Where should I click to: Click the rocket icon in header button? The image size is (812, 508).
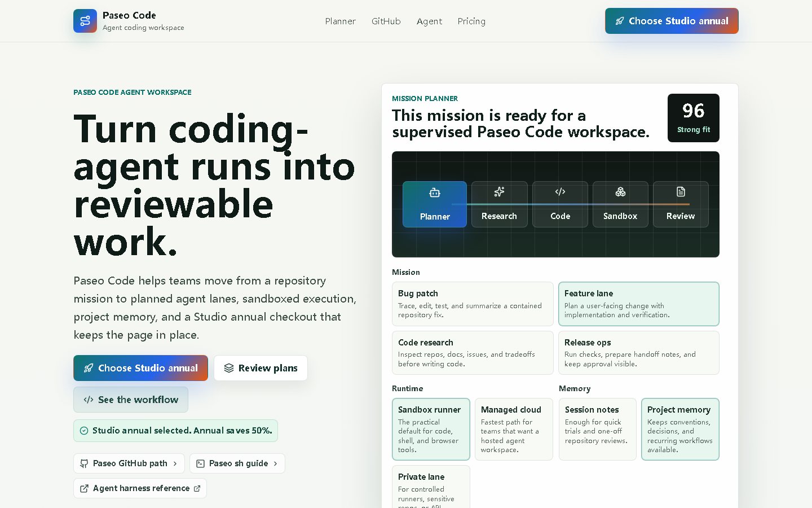tap(620, 21)
